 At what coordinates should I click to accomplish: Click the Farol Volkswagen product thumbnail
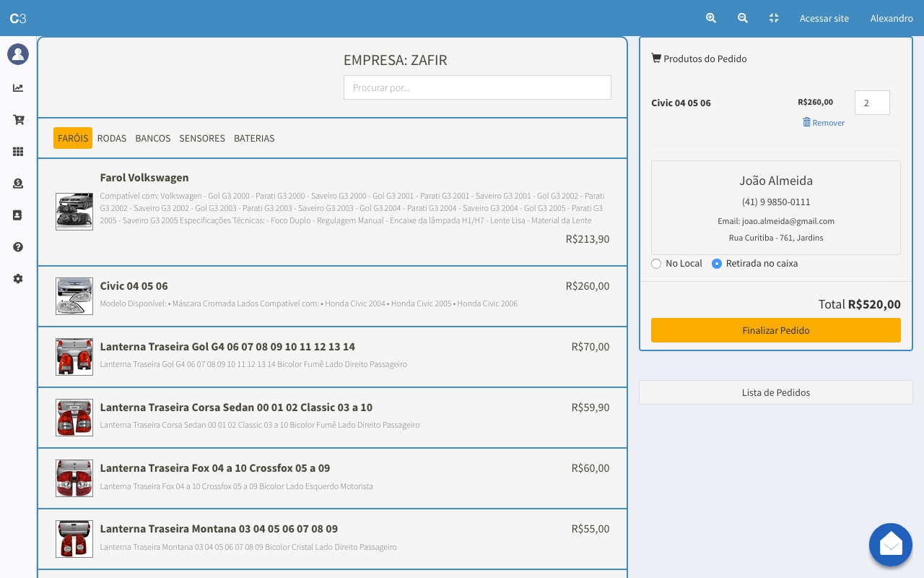pyautogui.click(x=74, y=211)
